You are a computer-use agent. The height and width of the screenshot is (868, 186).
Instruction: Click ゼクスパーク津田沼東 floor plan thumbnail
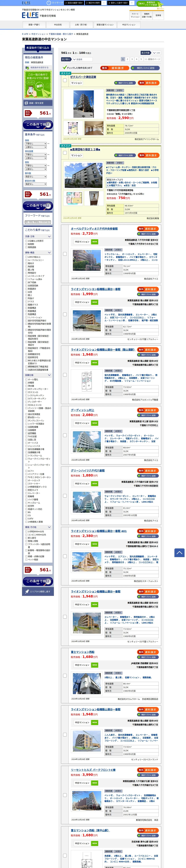click(x=73, y=128)
